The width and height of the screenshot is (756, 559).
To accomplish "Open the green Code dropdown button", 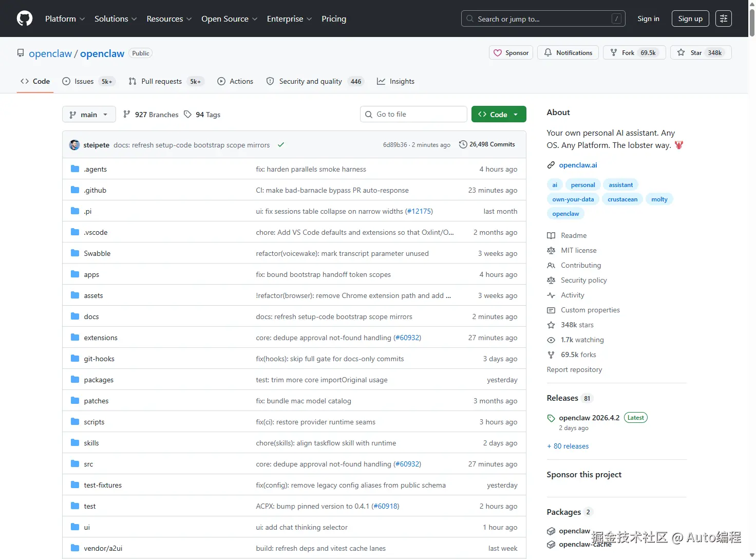I will click(x=499, y=114).
